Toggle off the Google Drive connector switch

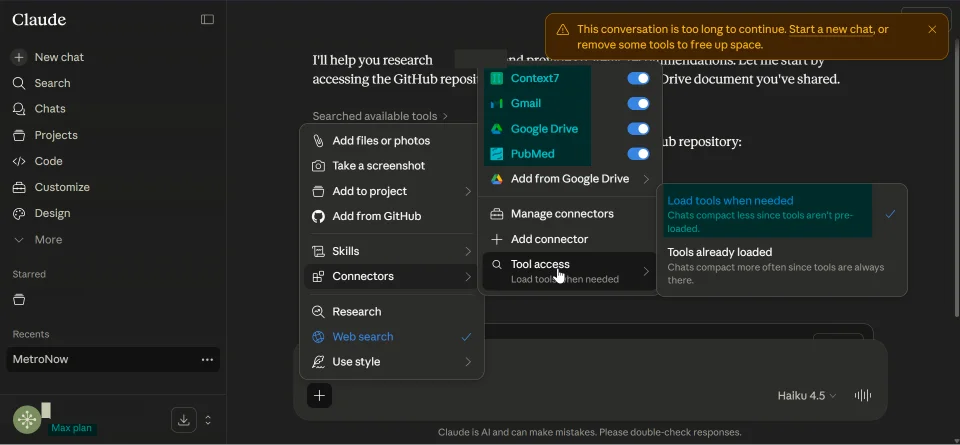tap(638, 129)
